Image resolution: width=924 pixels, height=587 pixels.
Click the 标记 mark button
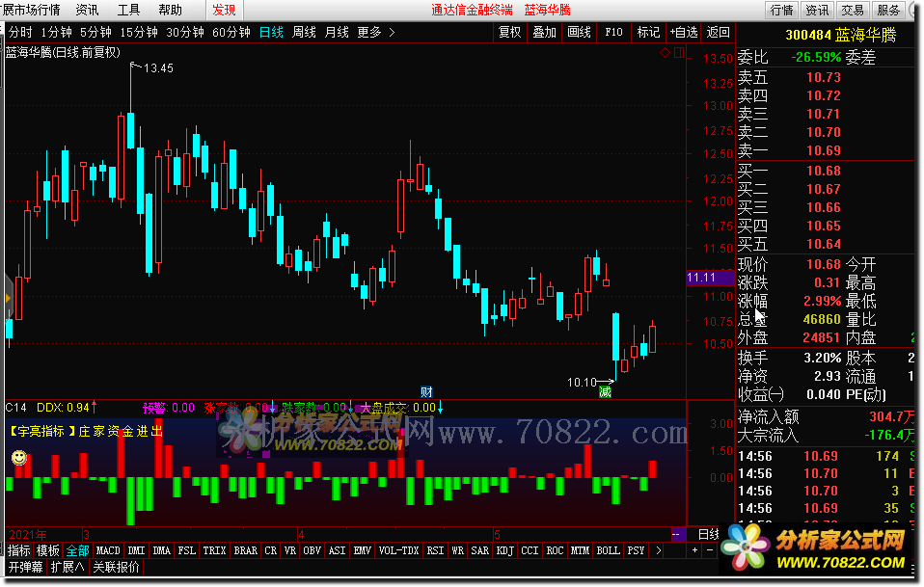tap(649, 33)
